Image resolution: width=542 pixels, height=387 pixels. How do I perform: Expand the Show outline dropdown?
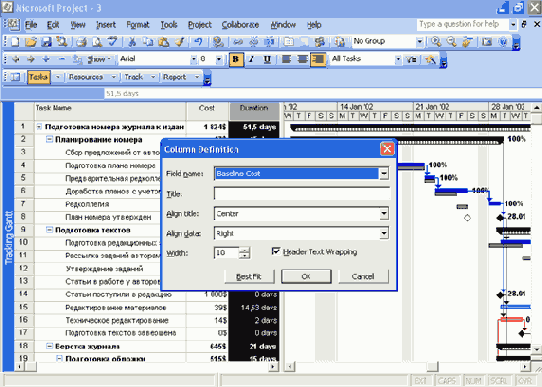point(99,59)
